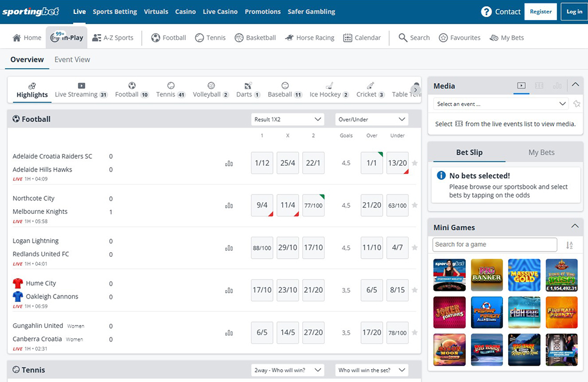The image size is (588, 382).
Task: Open the Search tool
Action: coord(414,38)
